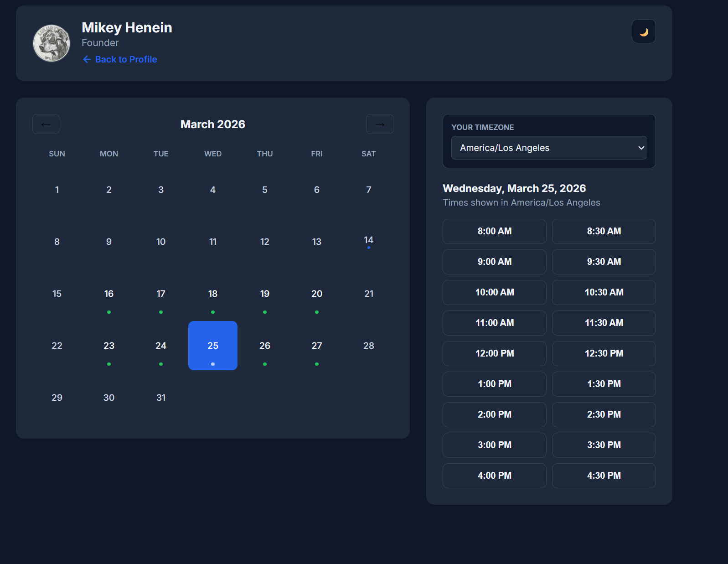Select March 18 on the calendar
This screenshot has height=564, width=728.
[213, 294]
